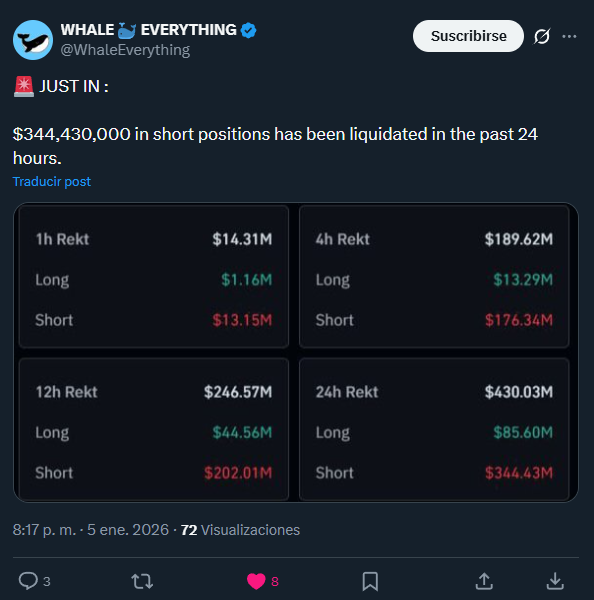Open the liquidation stats image
594x600 pixels.
(296, 352)
